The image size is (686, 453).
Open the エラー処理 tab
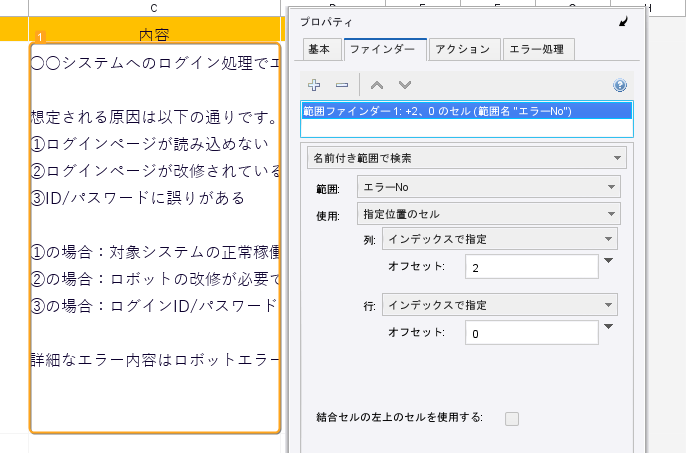(537, 49)
